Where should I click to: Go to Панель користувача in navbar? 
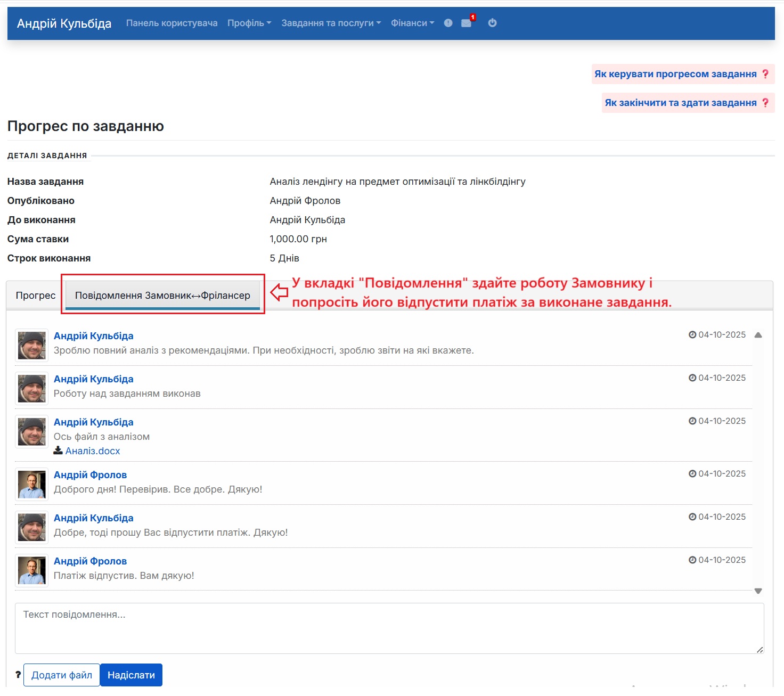coord(171,23)
